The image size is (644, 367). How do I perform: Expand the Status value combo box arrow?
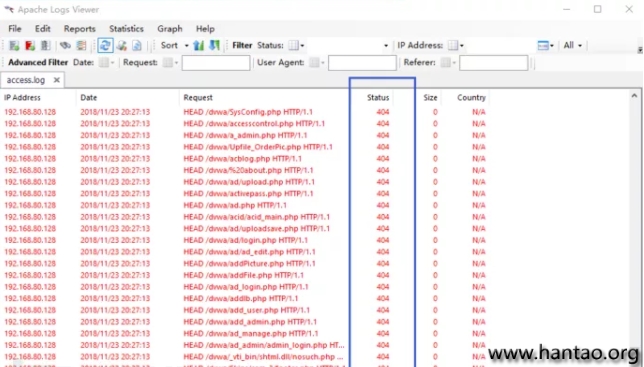click(386, 46)
